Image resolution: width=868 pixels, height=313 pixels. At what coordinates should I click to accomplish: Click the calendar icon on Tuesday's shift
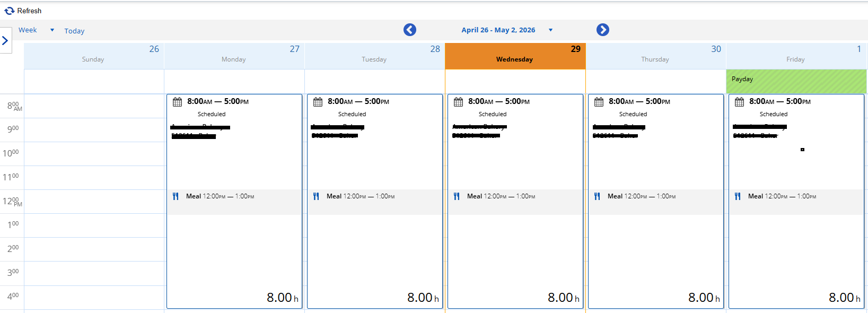coord(318,102)
